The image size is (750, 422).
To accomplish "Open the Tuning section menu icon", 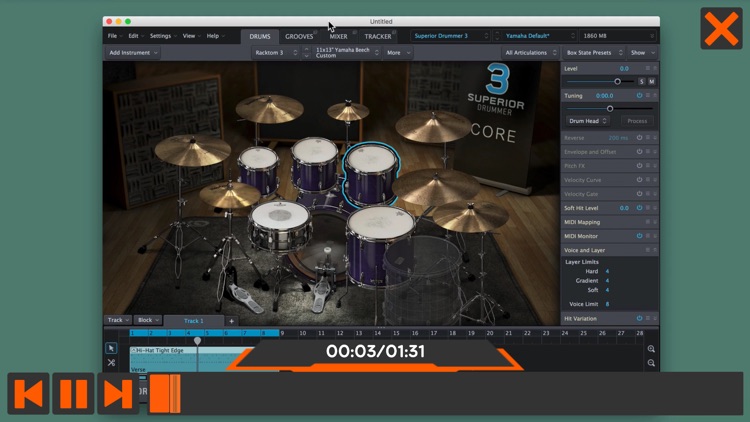I will click(648, 96).
